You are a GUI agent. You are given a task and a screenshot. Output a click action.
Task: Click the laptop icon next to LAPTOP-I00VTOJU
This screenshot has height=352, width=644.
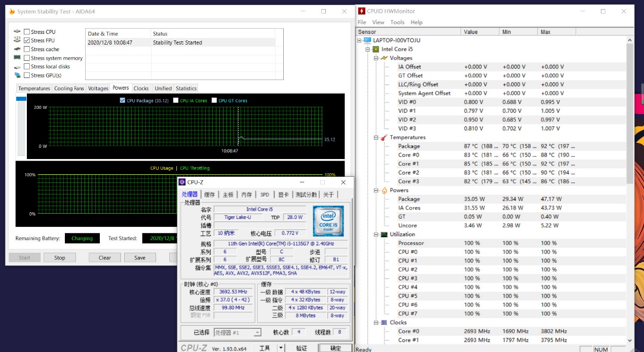pos(367,41)
